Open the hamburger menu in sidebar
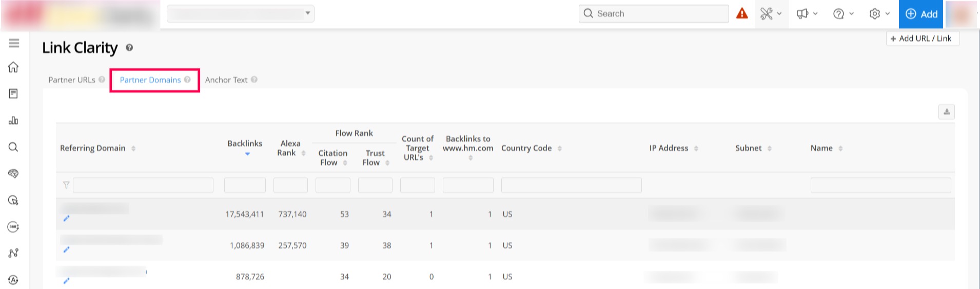The height and width of the screenshot is (289, 980). (x=14, y=44)
